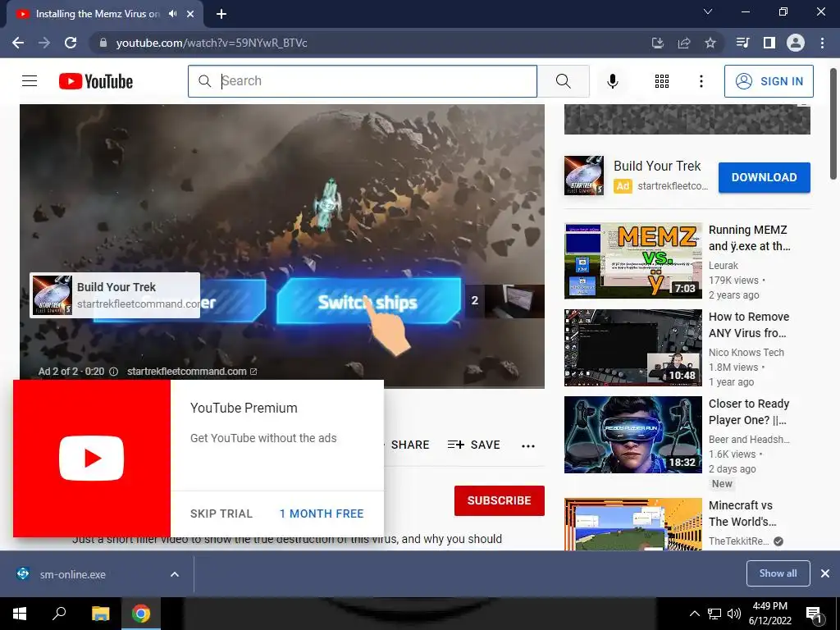Close the downloads bar

(825, 573)
